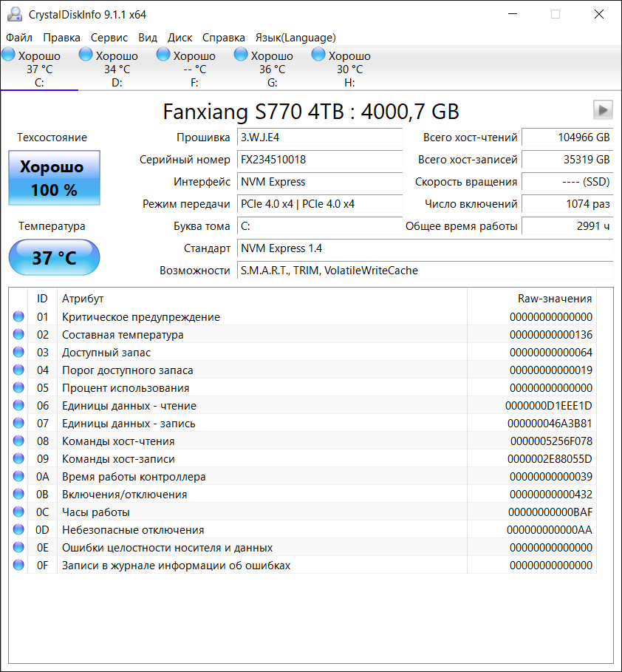This screenshot has width=622, height=672.
Task: Click the Raw-значения column header
Action: [532, 299]
